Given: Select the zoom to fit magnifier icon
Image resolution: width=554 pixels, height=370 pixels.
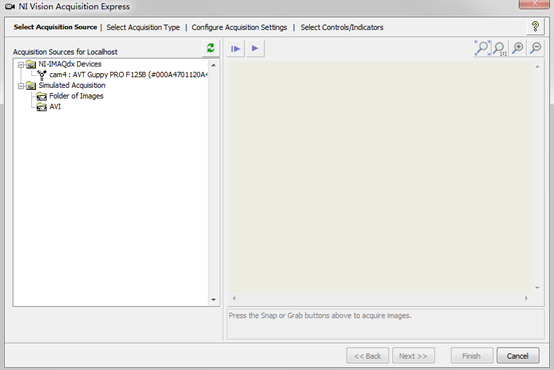Looking at the screenshot, I should point(482,48).
